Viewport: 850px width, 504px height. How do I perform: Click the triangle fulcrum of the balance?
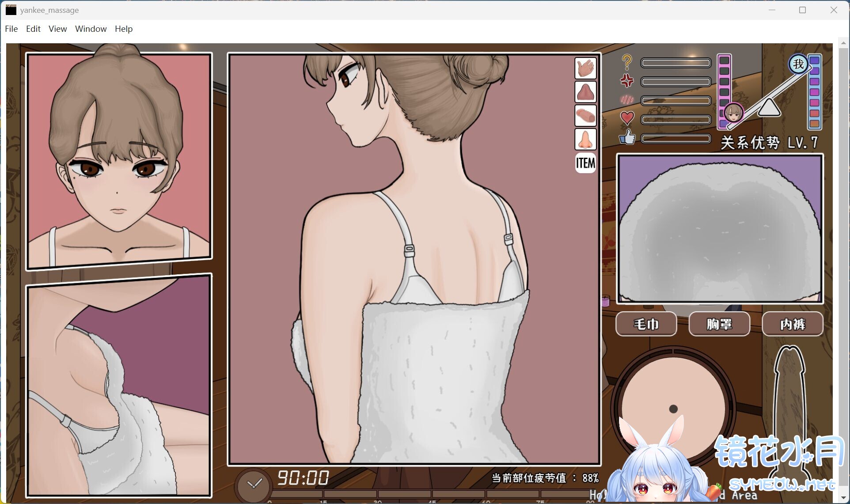coord(769,108)
